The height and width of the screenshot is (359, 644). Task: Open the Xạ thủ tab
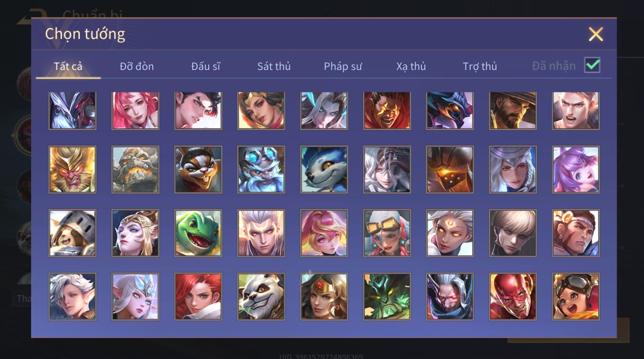pyautogui.click(x=411, y=66)
